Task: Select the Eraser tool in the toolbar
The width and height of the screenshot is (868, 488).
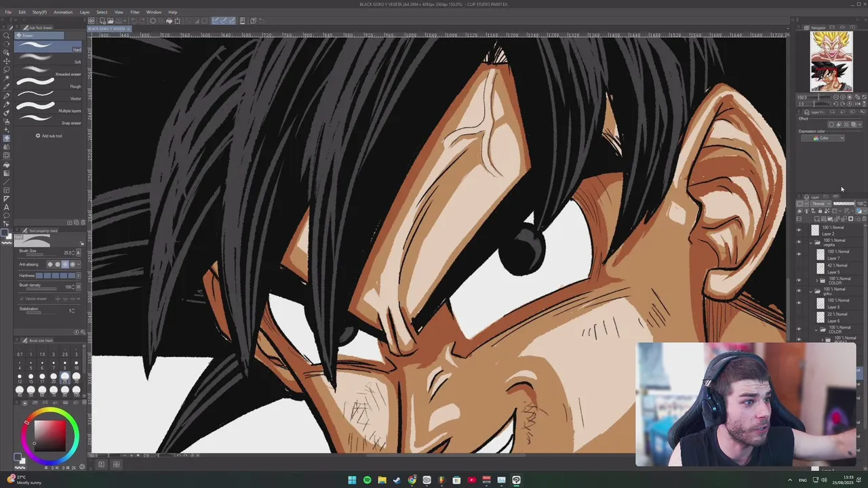Action: (x=6, y=138)
